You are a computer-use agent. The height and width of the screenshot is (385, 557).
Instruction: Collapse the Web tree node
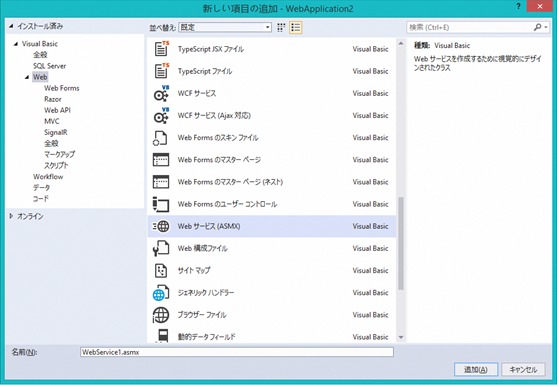(x=27, y=77)
